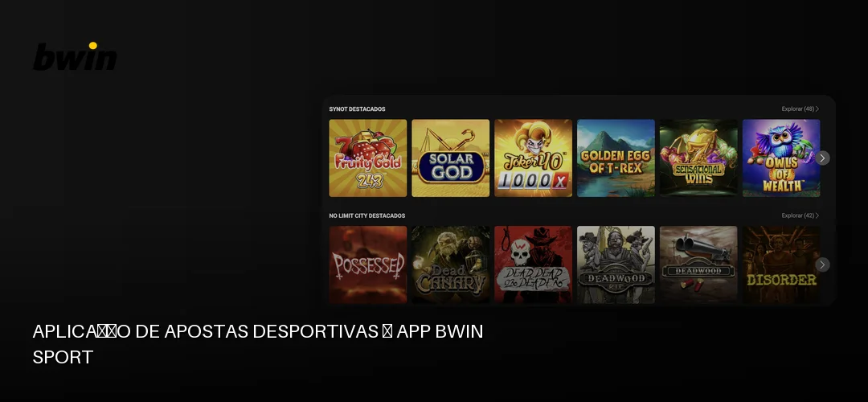This screenshot has width=868, height=402.
Task: Open Dead Dead or Deader game
Action: tap(533, 265)
